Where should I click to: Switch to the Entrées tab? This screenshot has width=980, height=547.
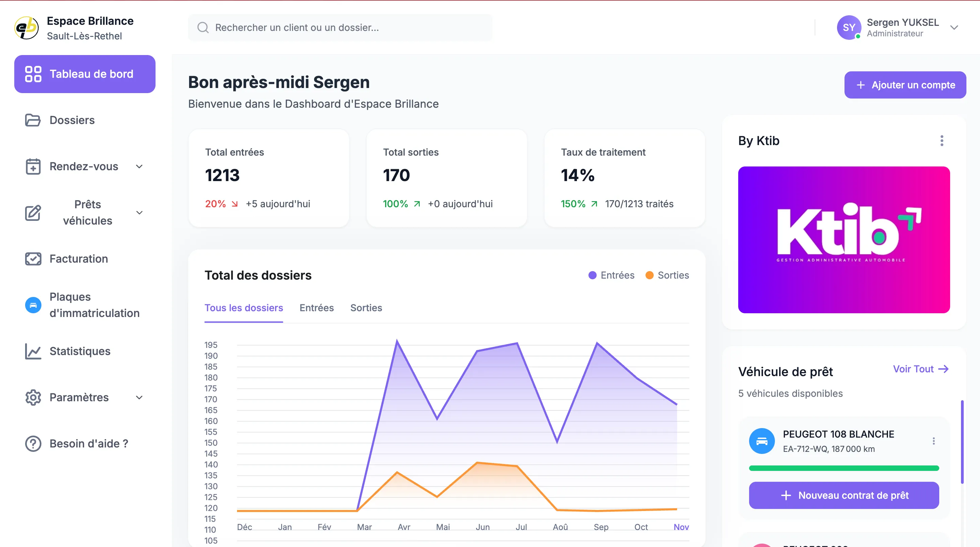pos(316,308)
